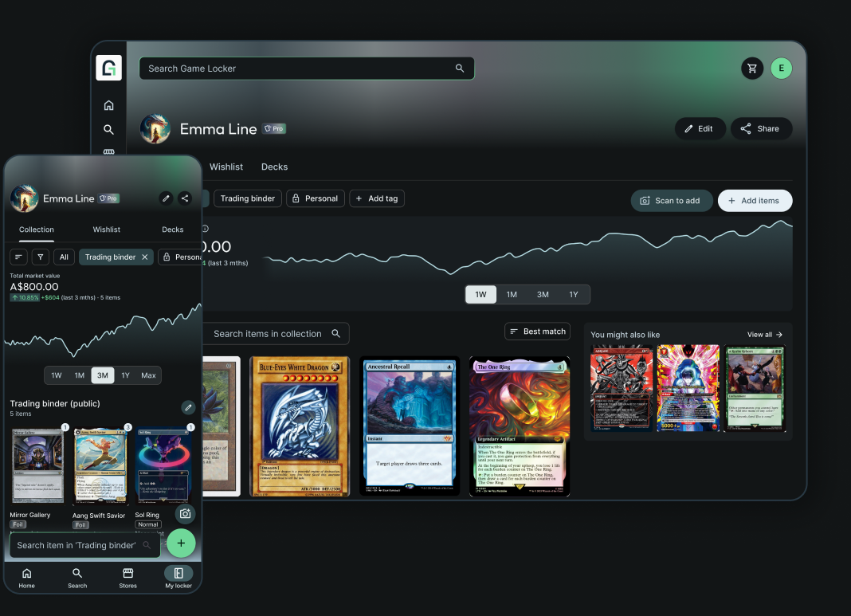The height and width of the screenshot is (616, 851).
Task: Select 3M range on desktop chart
Action: click(x=543, y=294)
